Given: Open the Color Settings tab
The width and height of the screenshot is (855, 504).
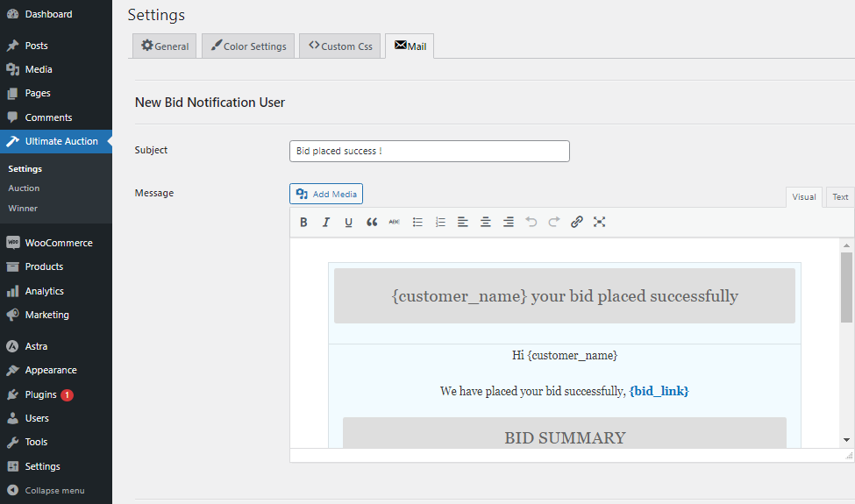Looking at the screenshot, I should [248, 46].
